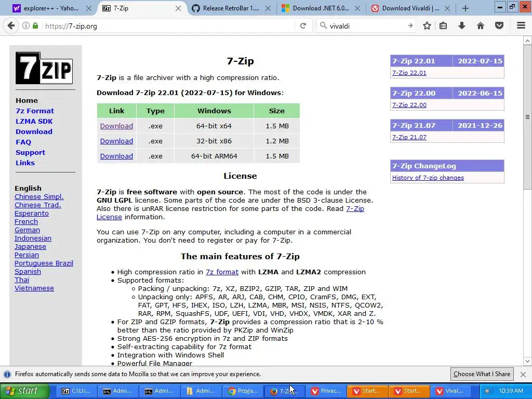The height and width of the screenshot is (399, 532).
Task: Download the 64-bit x64 .exe
Action: [116, 126]
